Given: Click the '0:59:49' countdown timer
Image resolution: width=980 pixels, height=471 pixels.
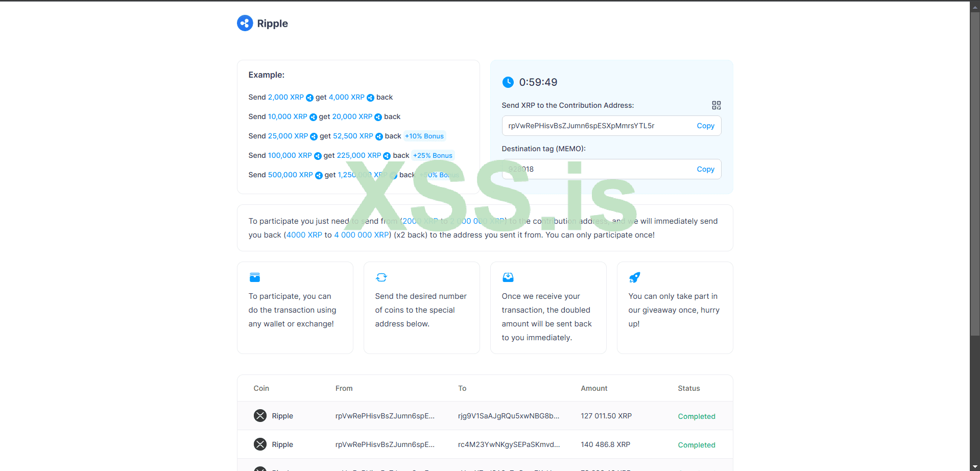Looking at the screenshot, I should (x=538, y=82).
